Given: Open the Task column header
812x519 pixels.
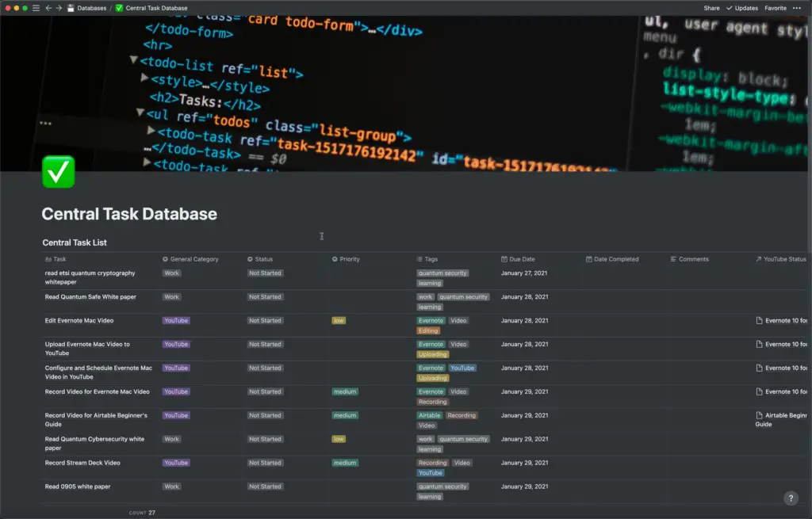Looking at the screenshot, I should pyautogui.click(x=56, y=259).
